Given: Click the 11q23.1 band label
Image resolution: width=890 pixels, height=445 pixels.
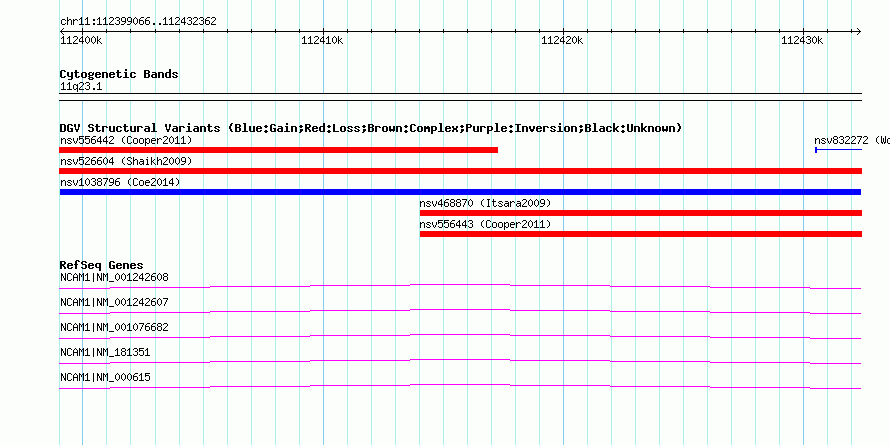Looking at the screenshot, I should [x=81, y=87].
